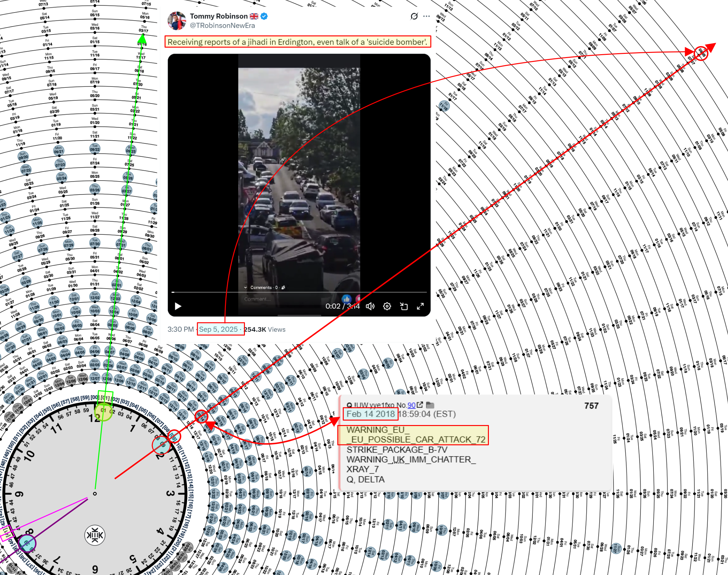Click the 3:30 PM timestamp
Screen dimensions: 728x575
click(x=181, y=329)
